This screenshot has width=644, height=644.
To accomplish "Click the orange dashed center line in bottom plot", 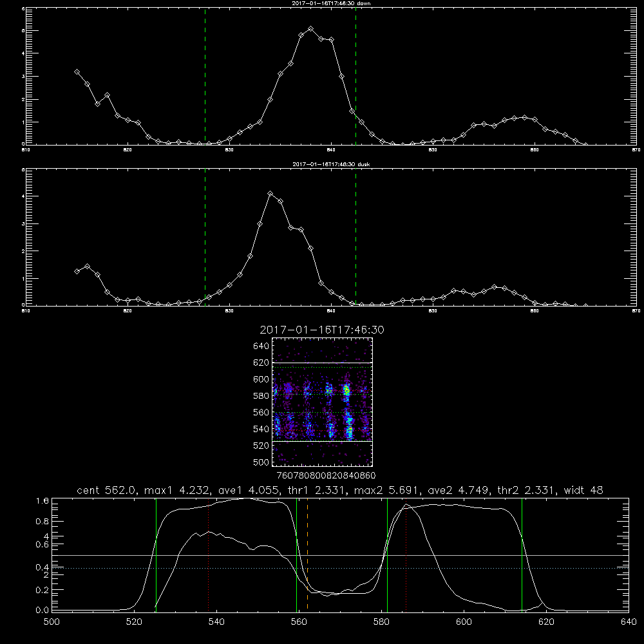I will click(308, 554).
